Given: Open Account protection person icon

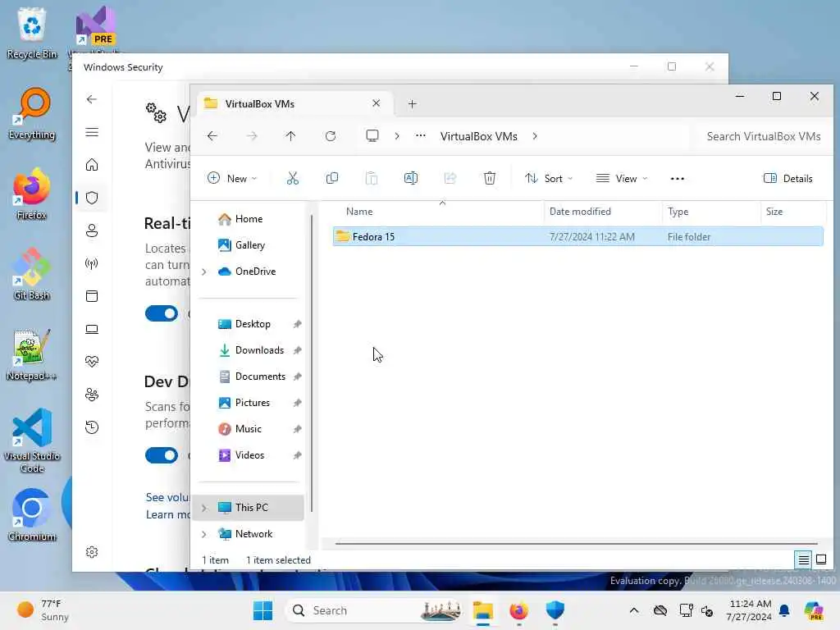Looking at the screenshot, I should pos(92,231).
